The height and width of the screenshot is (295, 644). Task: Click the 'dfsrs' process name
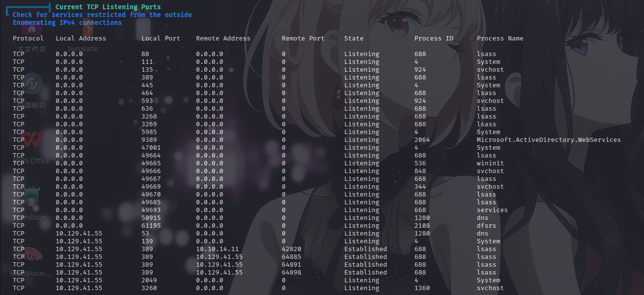click(487, 226)
